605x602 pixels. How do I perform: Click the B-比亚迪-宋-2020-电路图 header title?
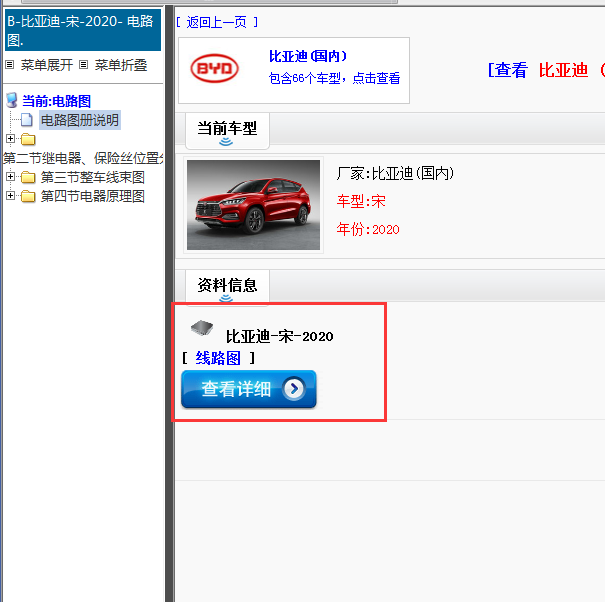(x=83, y=30)
